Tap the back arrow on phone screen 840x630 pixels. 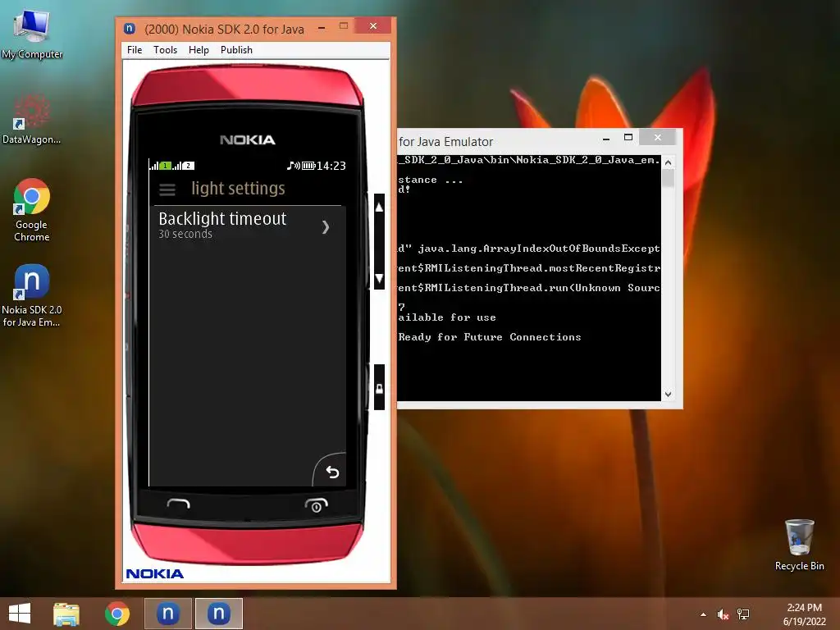click(x=332, y=472)
